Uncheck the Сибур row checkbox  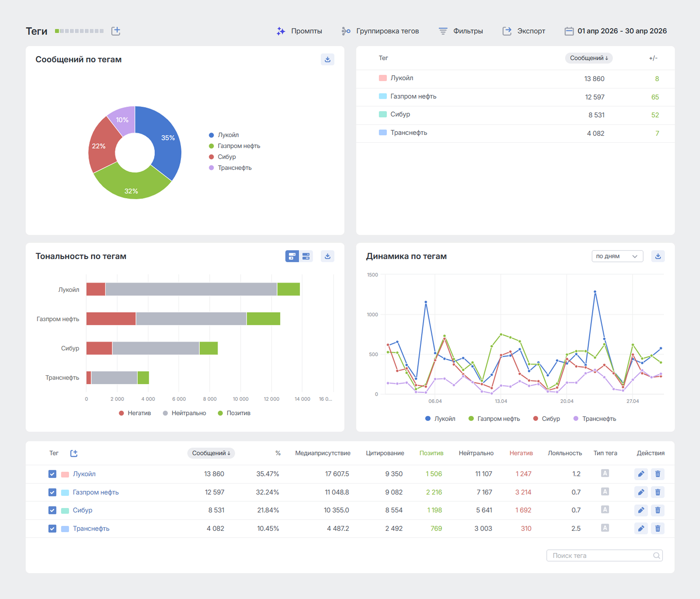point(52,510)
